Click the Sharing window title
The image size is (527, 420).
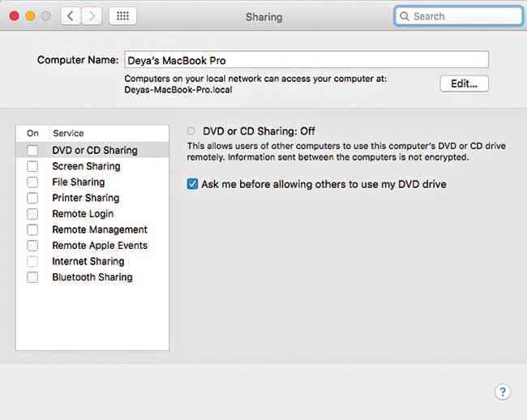(x=263, y=17)
